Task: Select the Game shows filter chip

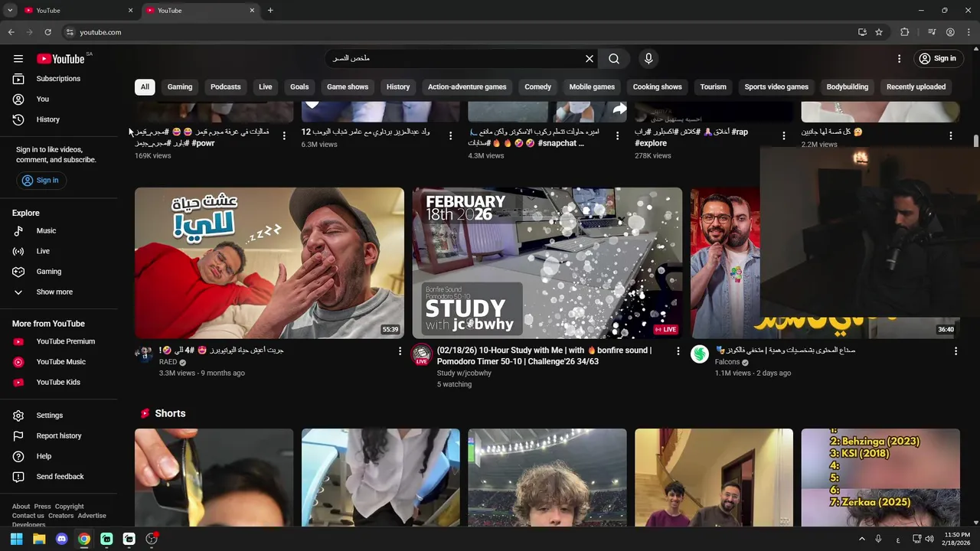Action: (348, 87)
